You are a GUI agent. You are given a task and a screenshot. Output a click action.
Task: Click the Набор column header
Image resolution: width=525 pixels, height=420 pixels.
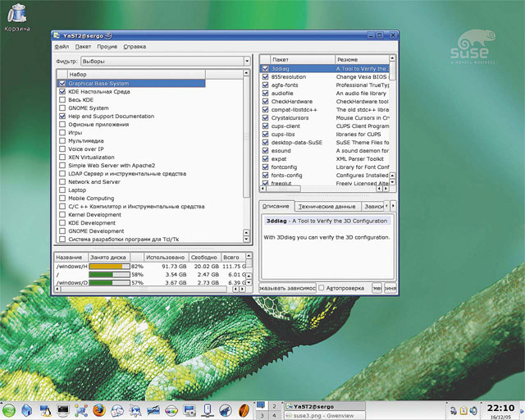pyautogui.click(x=136, y=74)
